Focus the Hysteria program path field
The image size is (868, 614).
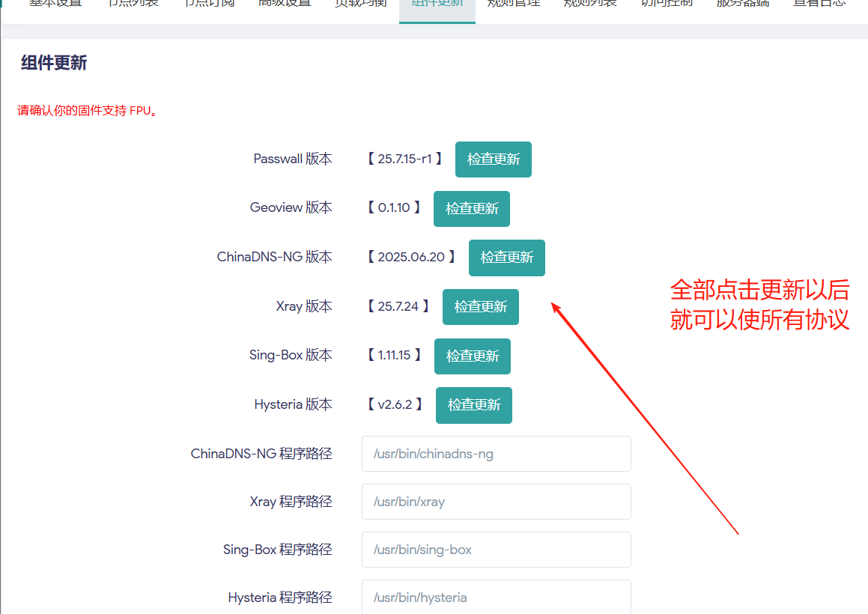point(496,597)
